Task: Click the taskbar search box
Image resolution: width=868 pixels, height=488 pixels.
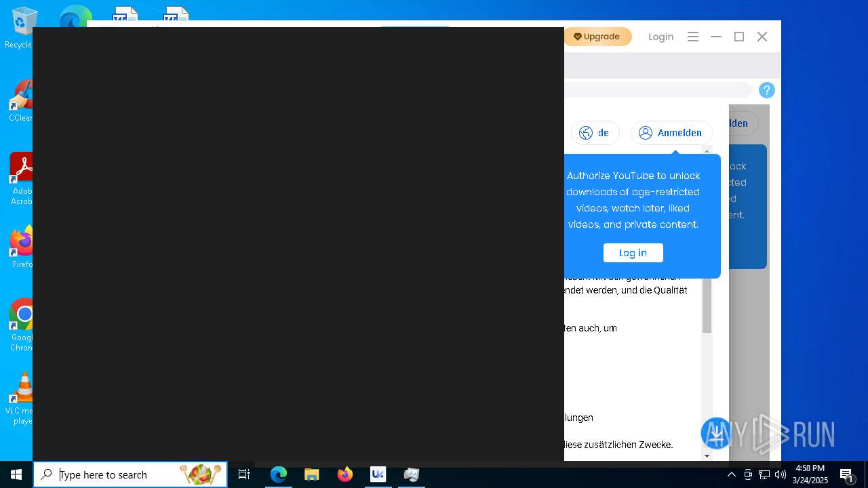Action: 130,474
